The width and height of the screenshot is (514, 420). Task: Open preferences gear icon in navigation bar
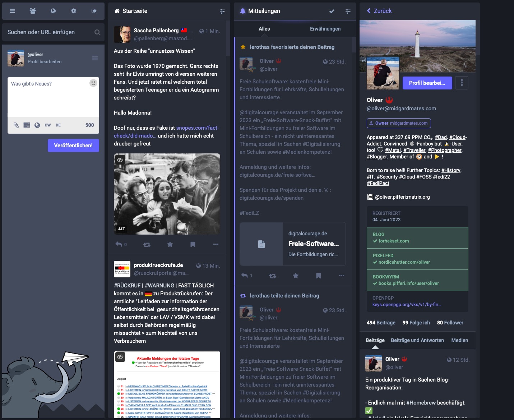(74, 11)
